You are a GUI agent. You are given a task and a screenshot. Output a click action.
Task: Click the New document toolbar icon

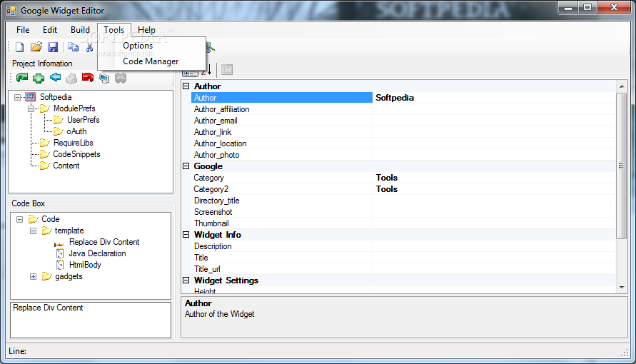pos(19,47)
